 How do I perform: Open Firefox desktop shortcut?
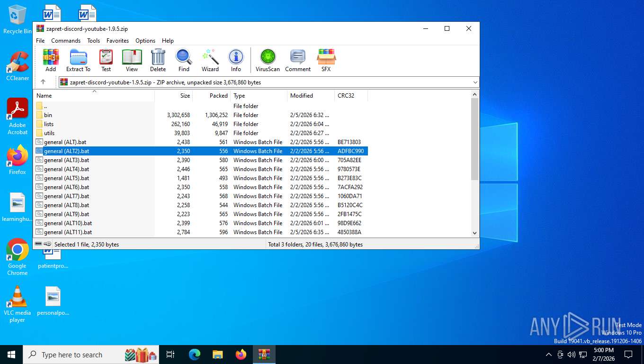coord(18,160)
